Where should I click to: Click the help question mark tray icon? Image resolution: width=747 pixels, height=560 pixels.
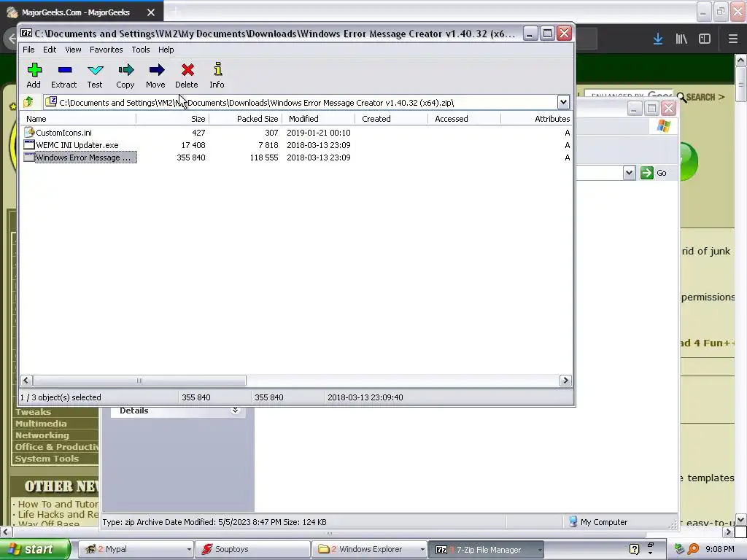click(634, 549)
